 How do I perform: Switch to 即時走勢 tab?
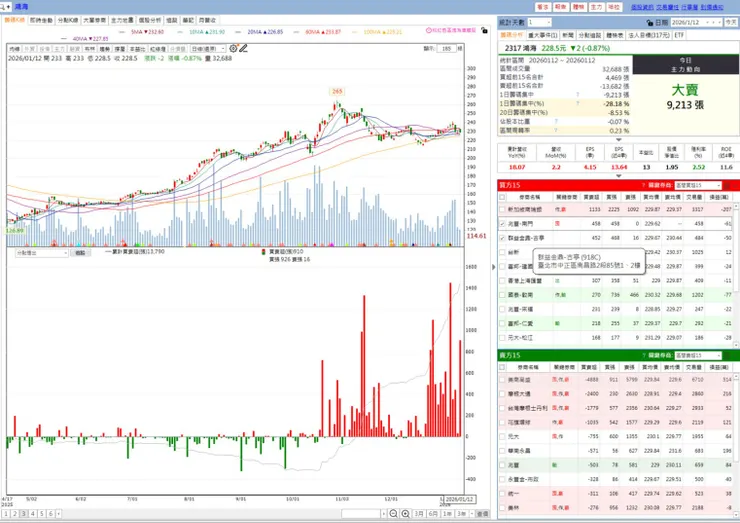tap(41, 20)
